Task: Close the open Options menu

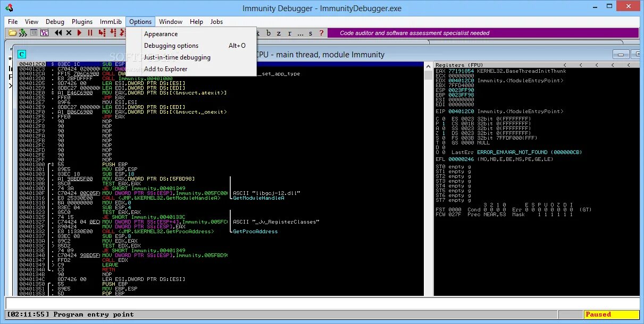Action: 140,22
